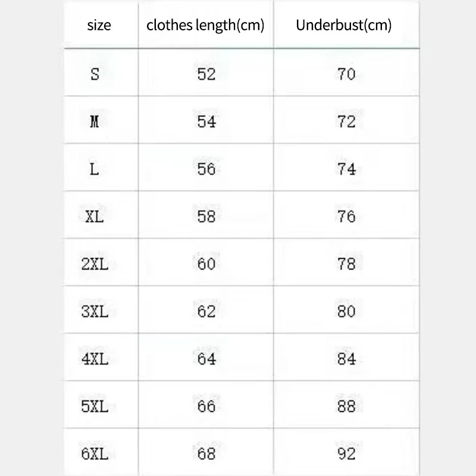Click the 6XL size label
Viewport: 476px width, 476px height.
pyautogui.click(x=94, y=454)
